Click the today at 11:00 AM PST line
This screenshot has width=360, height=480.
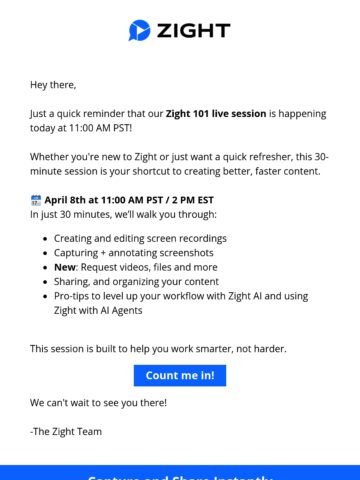[x=81, y=128]
